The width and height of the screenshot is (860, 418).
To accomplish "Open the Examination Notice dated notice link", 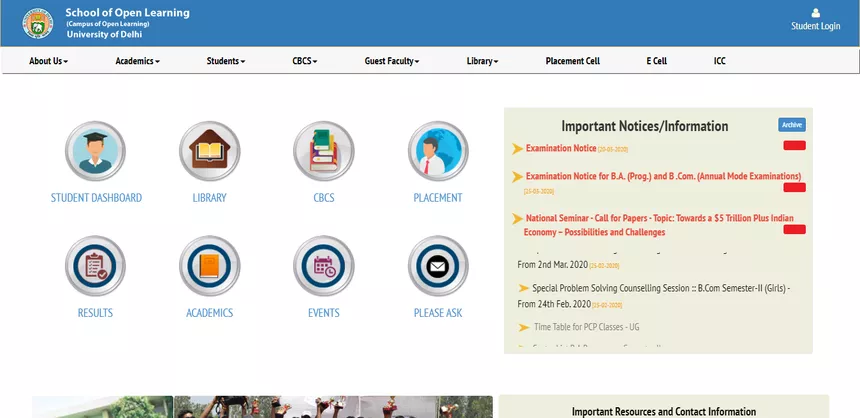I will [x=561, y=148].
